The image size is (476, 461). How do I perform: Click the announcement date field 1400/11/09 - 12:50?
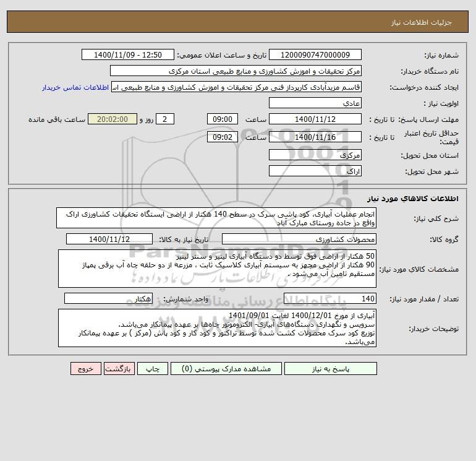point(128,54)
